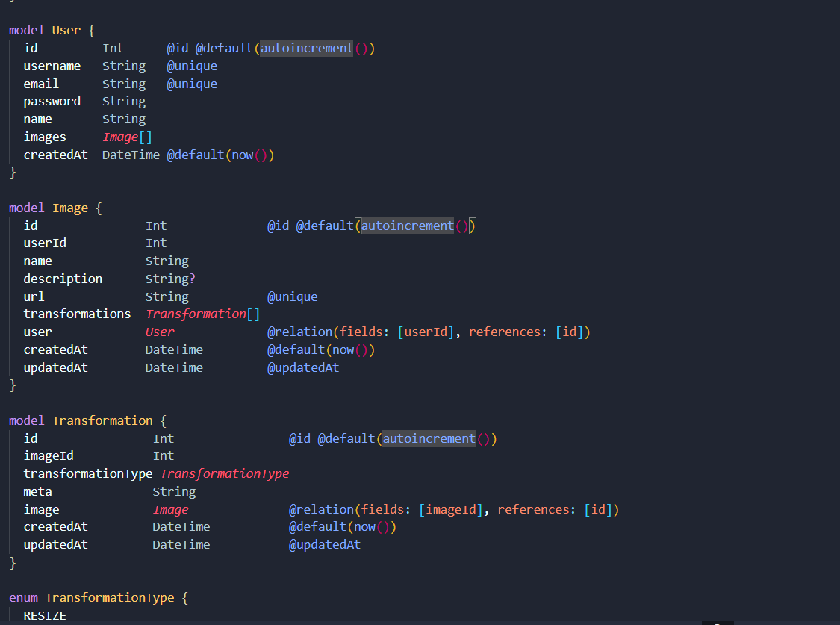The image size is (840, 625).
Task: Click italic 'Image' type in Transformation model
Action: pyautogui.click(x=171, y=510)
